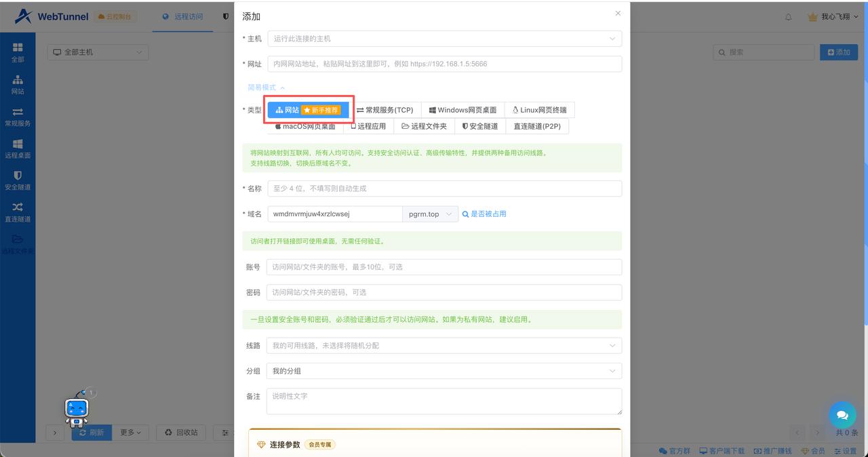The image size is (868, 457).
Task: Open 客户端下载 link in footer
Action: pyautogui.click(x=722, y=451)
